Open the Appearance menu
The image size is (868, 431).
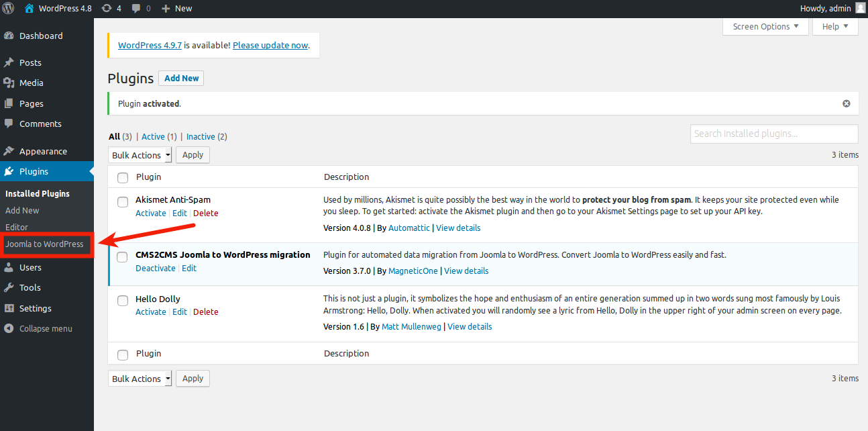coord(47,151)
